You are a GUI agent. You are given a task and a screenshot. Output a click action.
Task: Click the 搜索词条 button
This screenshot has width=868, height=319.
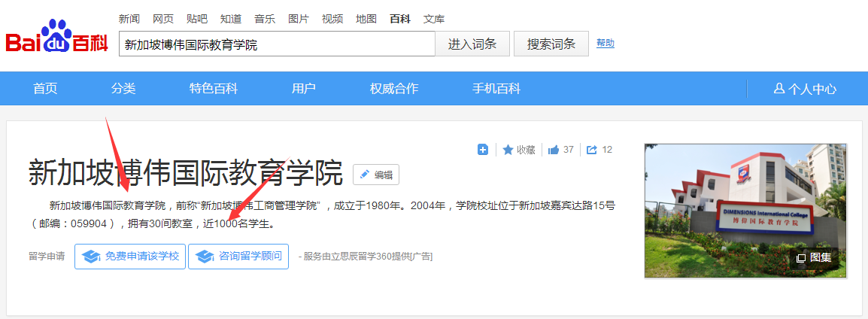(x=551, y=44)
